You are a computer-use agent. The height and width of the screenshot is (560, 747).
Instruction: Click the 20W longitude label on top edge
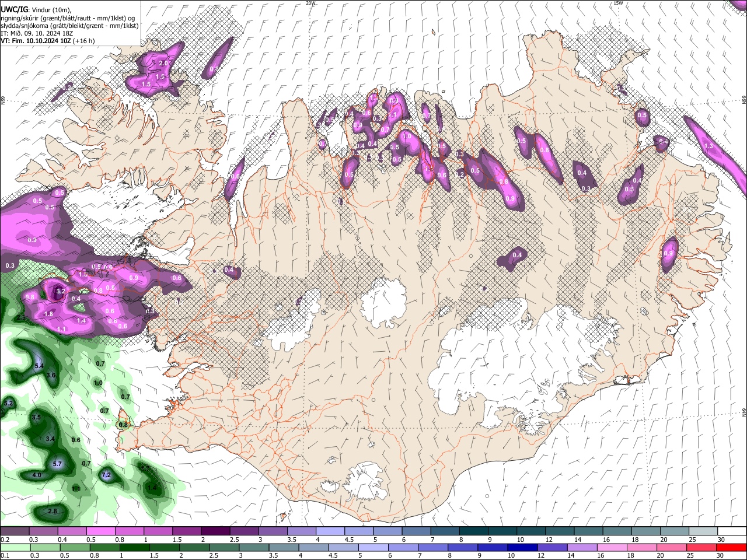pyautogui.click(x=310, y=3)
